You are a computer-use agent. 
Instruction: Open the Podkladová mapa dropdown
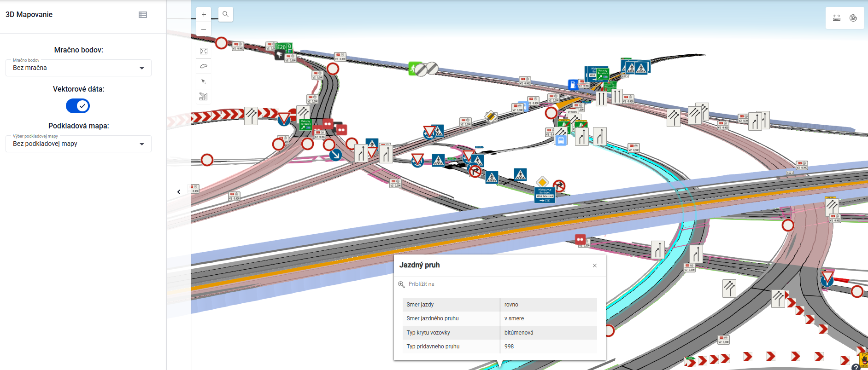[78, 144]
